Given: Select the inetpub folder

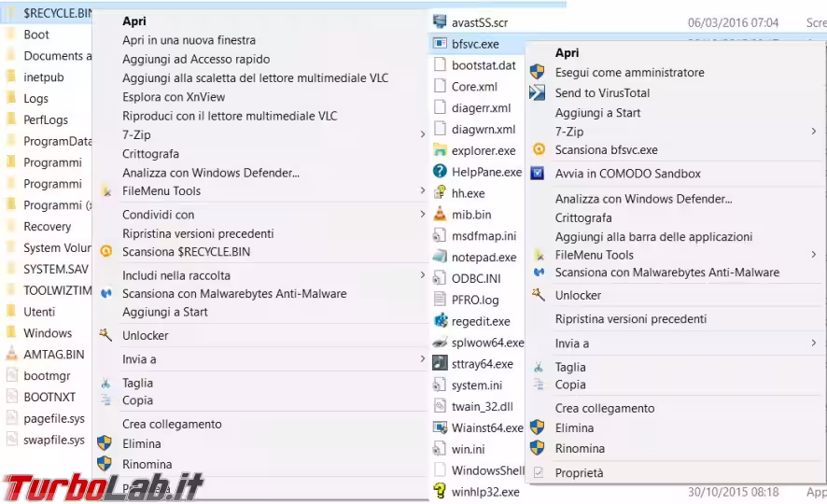Looking at the screenshot, I should tap(43, 77).
